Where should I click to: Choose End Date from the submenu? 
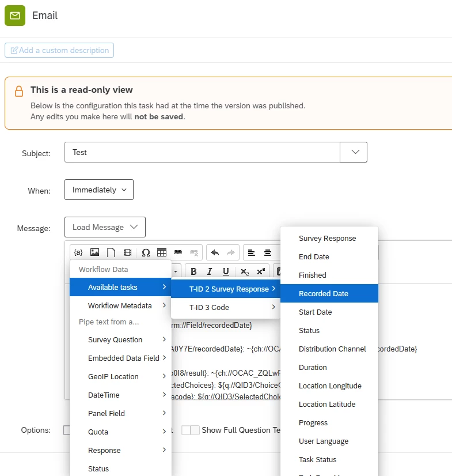[x=329, y=256]
